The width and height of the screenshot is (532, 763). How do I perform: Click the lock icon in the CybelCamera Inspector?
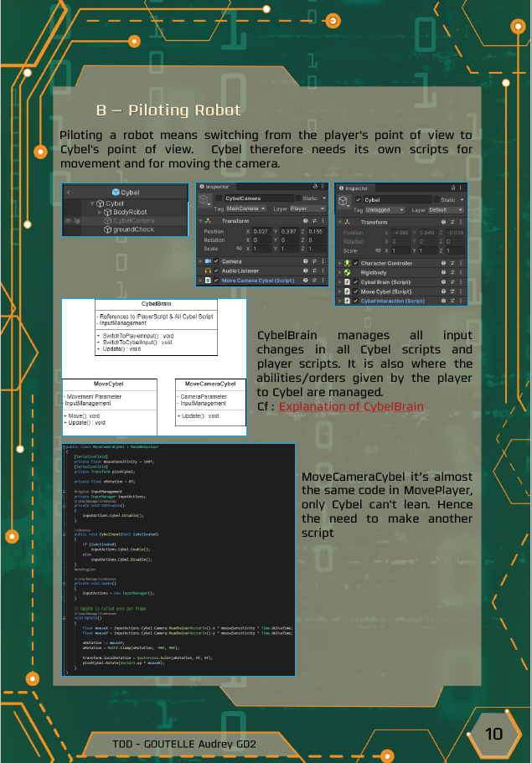point(315,187)
